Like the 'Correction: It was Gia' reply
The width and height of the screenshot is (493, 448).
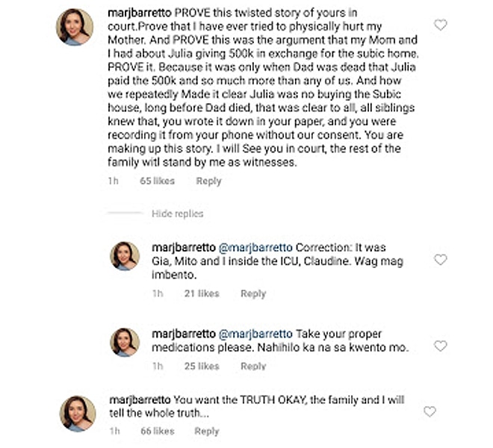(x=440, y=260)
